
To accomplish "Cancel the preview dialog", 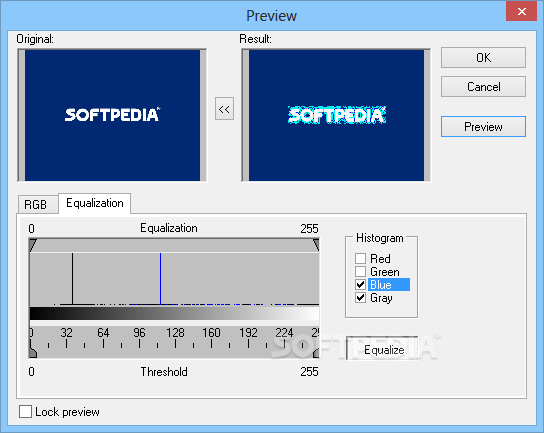I will pos(483,86).
